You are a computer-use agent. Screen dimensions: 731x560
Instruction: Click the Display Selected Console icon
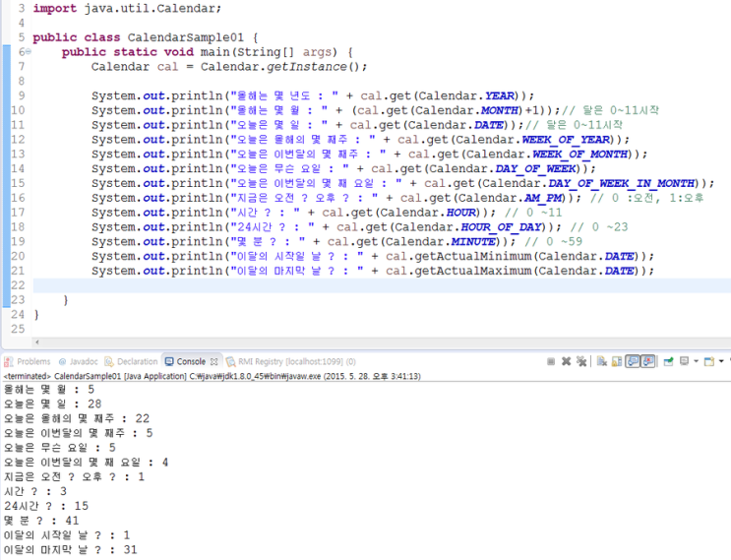pyautogui.click(x=685, y=362)
